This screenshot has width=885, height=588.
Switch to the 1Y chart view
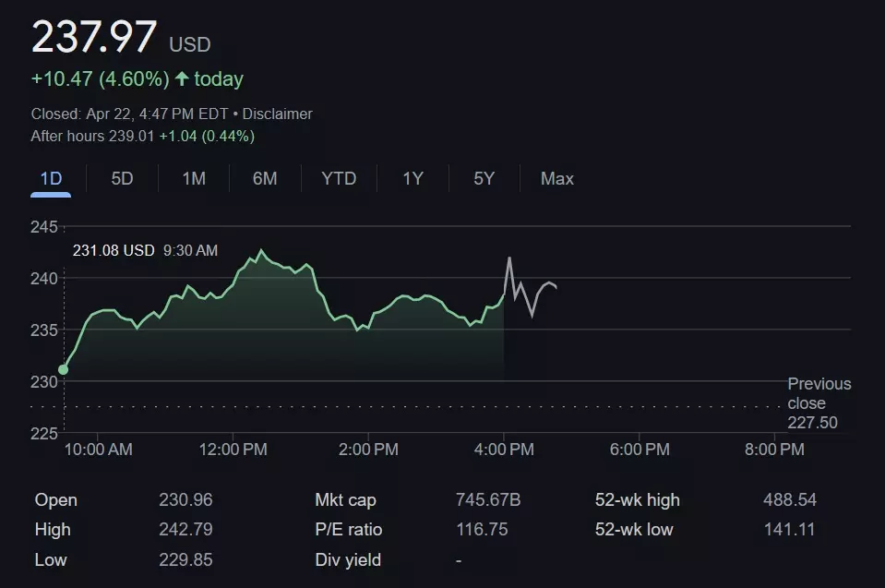(413, 179)
